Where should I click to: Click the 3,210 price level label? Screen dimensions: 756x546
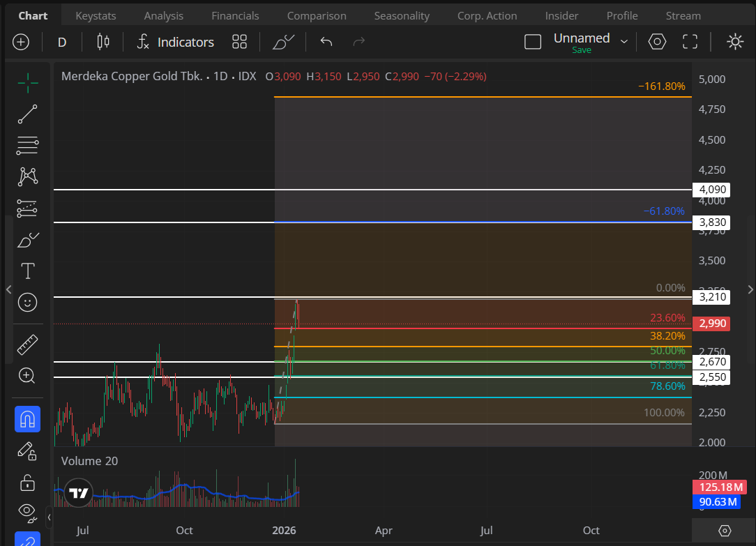click(713, 297)
